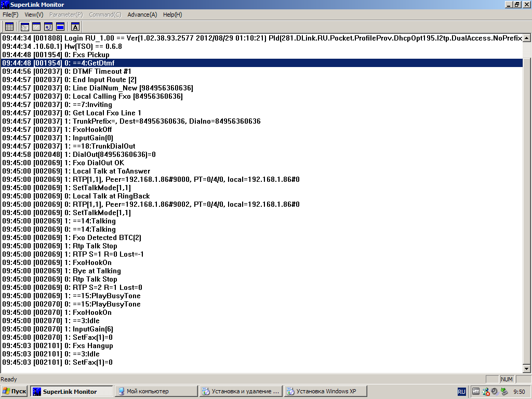Open the volume speaker tray icon
This screenshot has width=532, height=399.
click(x=495, y=391)
